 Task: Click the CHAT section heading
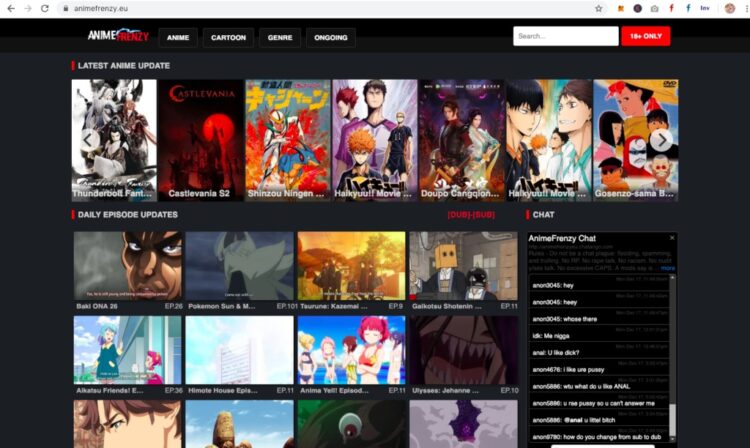[543, 215]
